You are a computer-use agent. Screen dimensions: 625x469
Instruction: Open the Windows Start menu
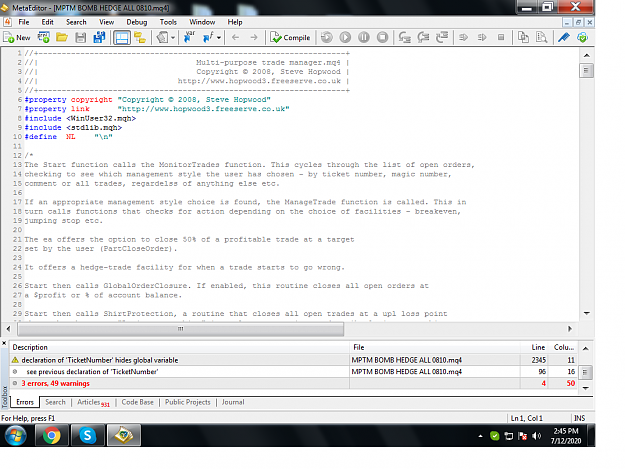pos(16,436)
